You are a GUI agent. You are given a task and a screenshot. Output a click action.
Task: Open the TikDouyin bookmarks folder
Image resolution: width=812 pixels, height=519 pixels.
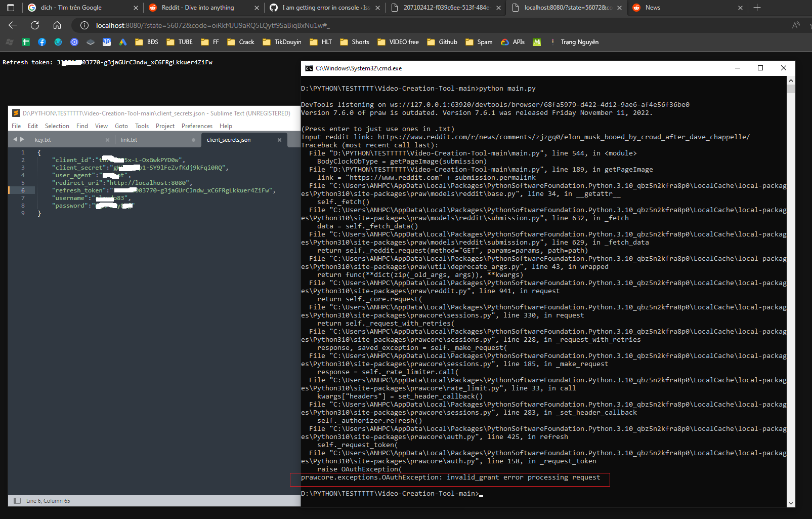(282, 42)
